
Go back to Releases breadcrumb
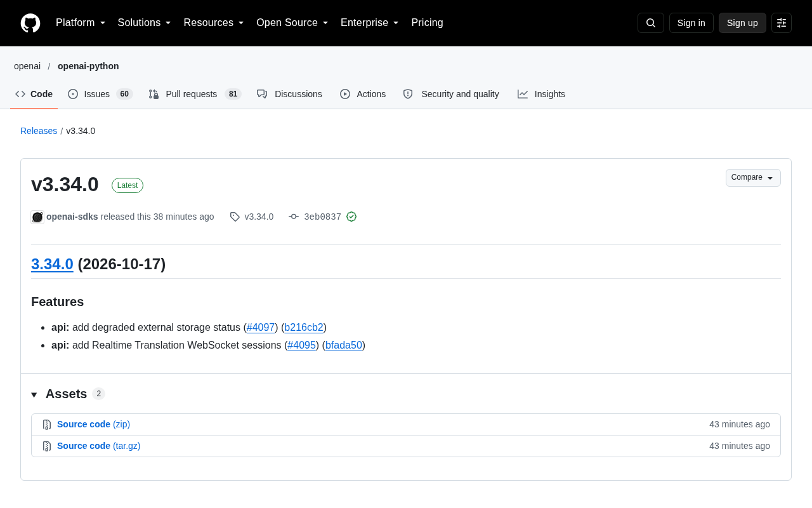coord(39,131)
